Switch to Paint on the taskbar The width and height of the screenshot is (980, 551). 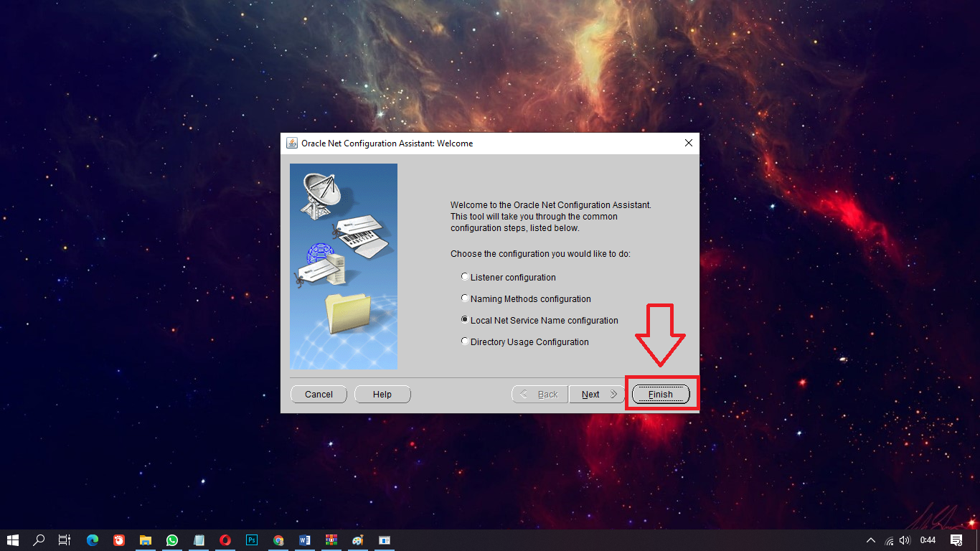tap(358, 540)
